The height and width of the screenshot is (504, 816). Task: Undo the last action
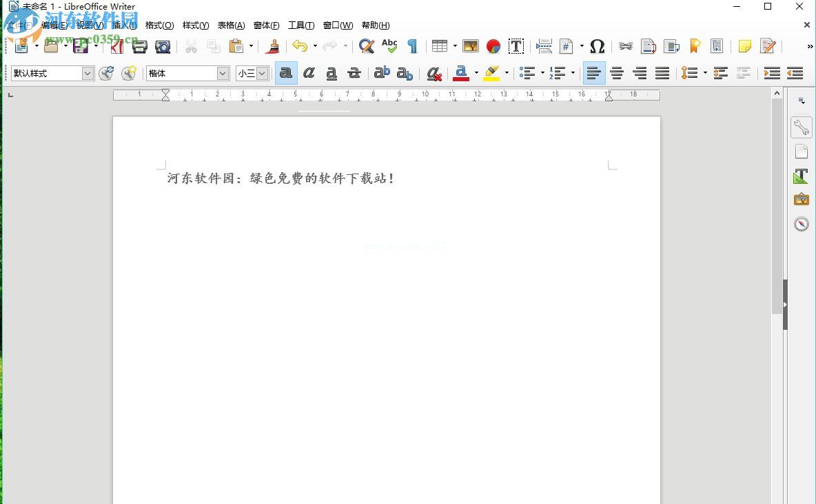point(301,46)
